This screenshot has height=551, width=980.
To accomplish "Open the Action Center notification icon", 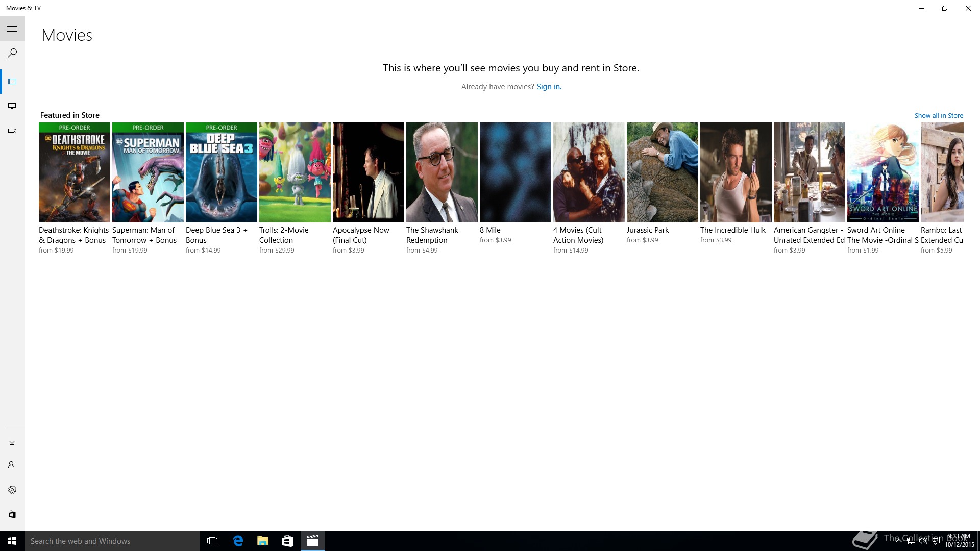I will (x=936, y=541).
